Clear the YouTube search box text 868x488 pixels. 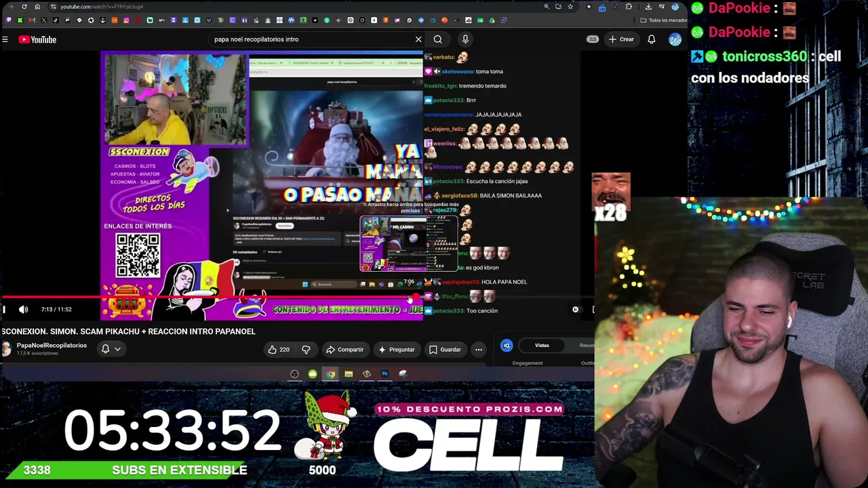[x=418, y=39]
